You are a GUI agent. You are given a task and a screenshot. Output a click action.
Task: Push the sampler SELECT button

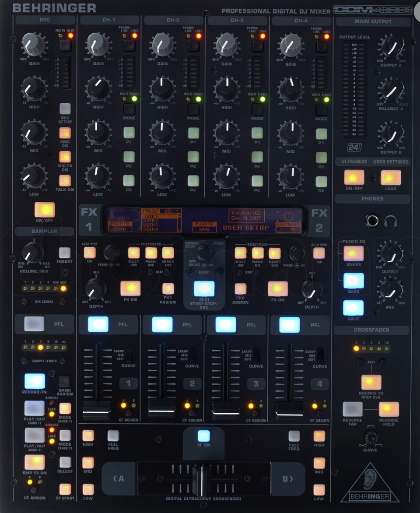(x=65, y=462)
